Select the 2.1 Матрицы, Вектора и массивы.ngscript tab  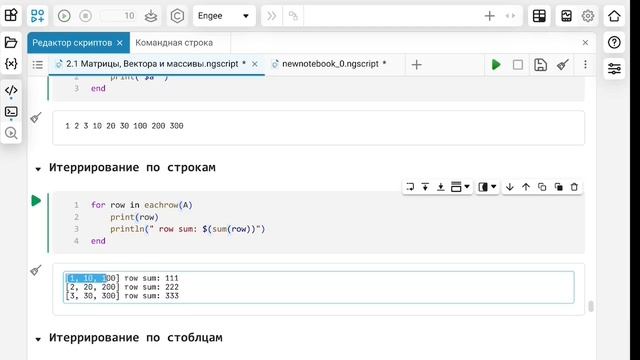pos(152,64)
